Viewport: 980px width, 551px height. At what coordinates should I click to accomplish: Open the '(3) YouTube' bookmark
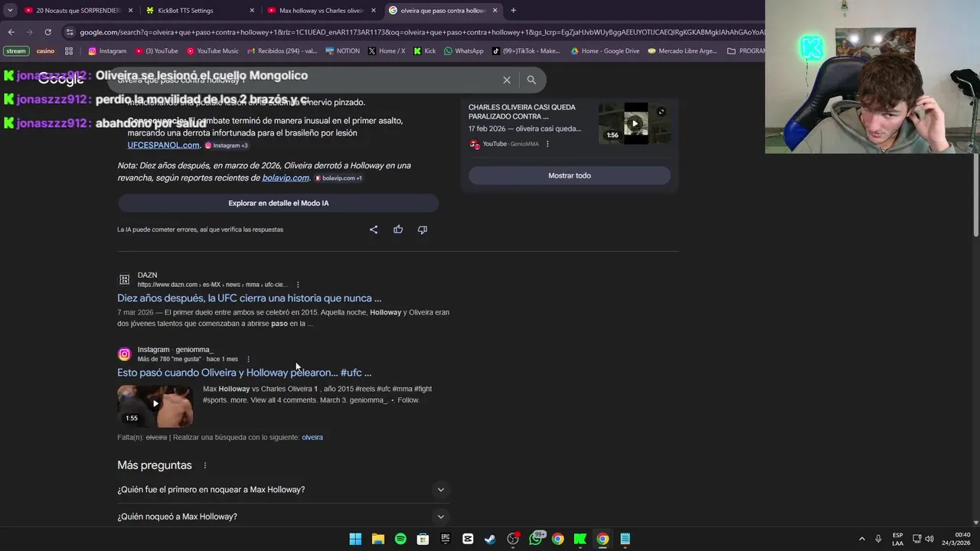156,51
